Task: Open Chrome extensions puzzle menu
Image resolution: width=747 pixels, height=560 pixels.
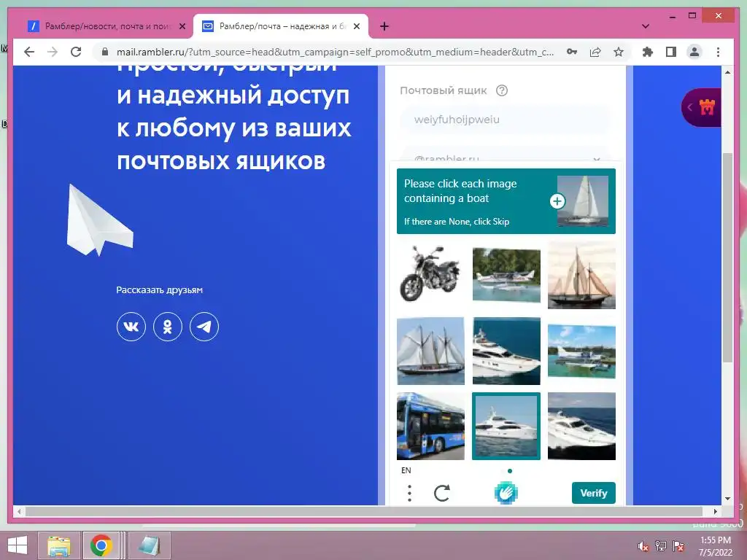Action: (x=648, y=52)
